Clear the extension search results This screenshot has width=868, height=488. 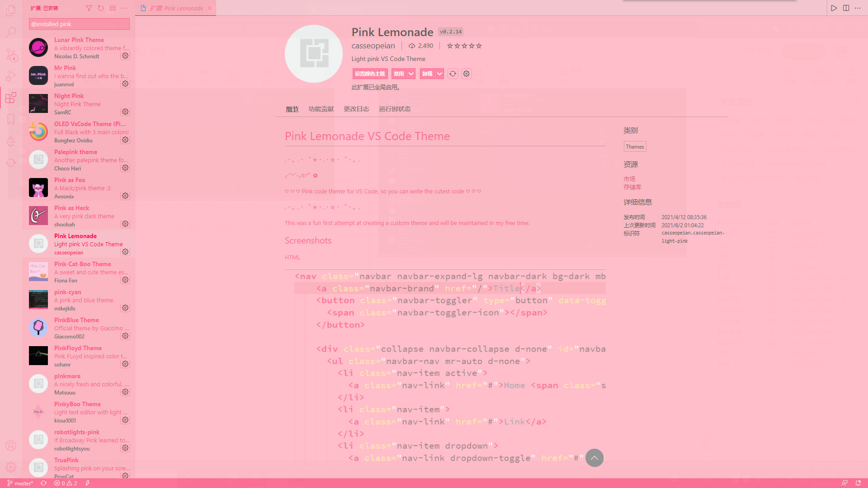point(112,8)
